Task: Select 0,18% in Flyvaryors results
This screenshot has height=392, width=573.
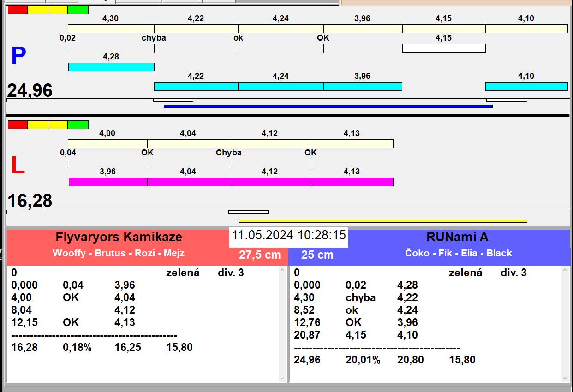Action: [78, 347]
